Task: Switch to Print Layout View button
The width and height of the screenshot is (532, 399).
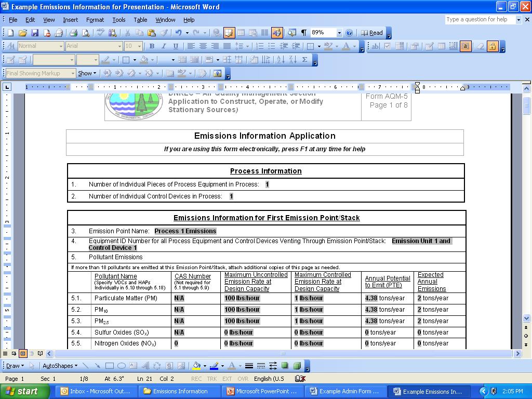Action: click(23, 353)
